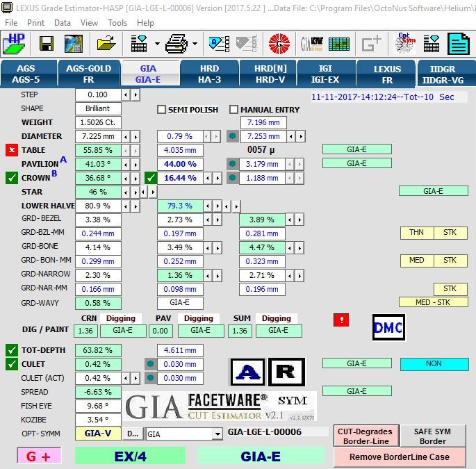The image size is (476, 469).
Task: Decrease DIAMETER 7.225 mm with left arrow
Action: [126, 137]
